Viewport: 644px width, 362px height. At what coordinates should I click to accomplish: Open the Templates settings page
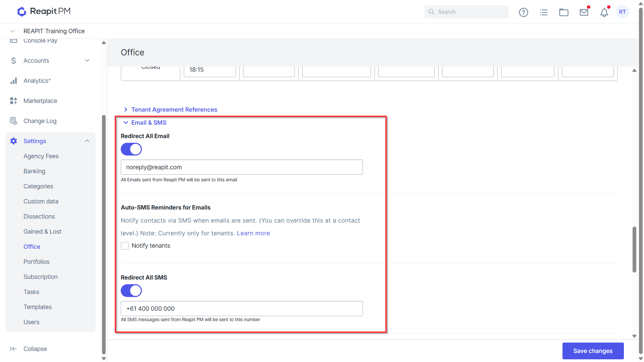38,307
